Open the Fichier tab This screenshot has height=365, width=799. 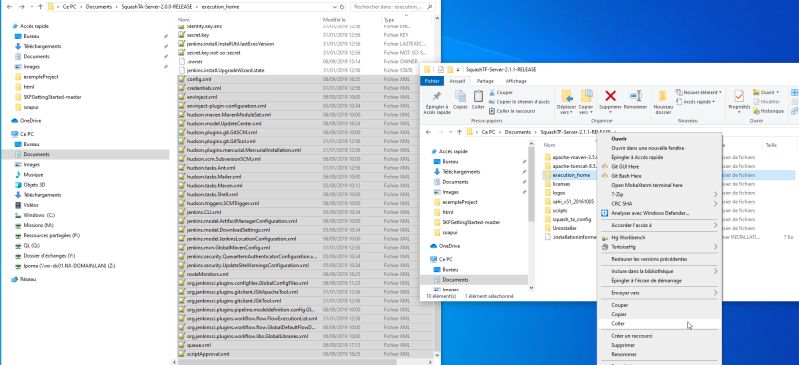click(432, 81)
